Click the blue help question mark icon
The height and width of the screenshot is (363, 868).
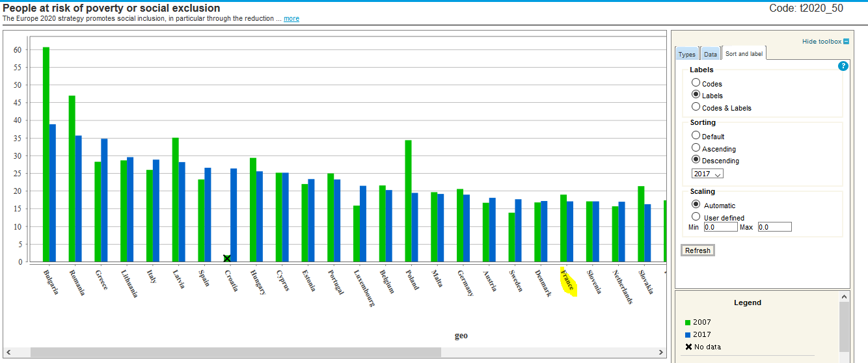coord(843,66)
